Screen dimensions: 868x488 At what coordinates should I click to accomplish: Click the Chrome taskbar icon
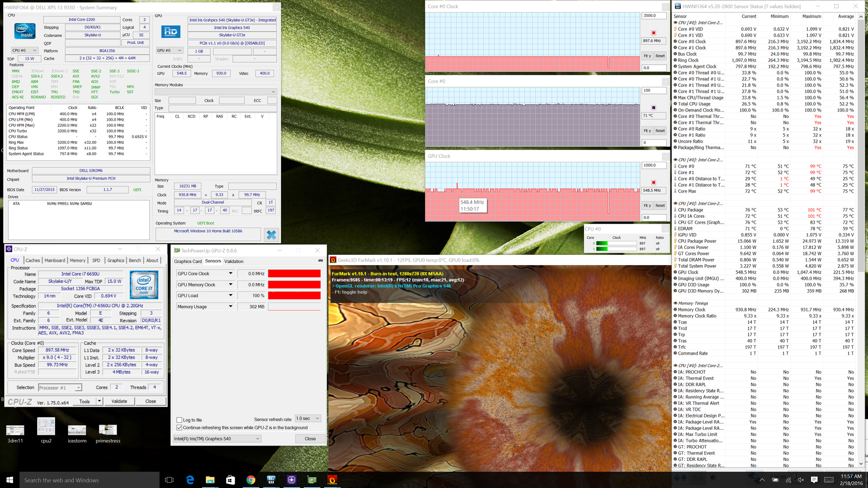(x=250, y=480)
